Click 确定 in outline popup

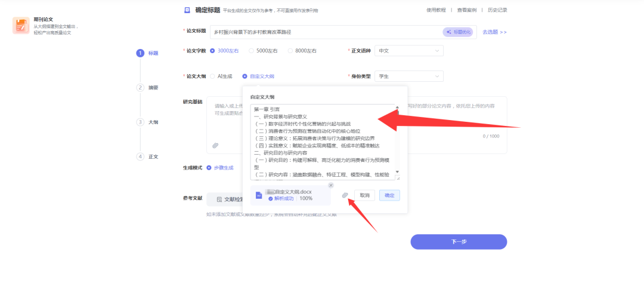389,195
